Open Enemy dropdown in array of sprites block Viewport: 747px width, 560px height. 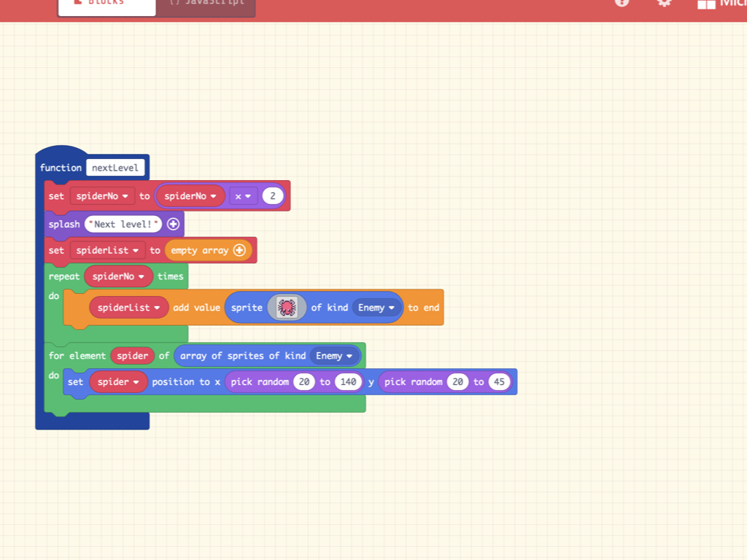pos(334,356)
